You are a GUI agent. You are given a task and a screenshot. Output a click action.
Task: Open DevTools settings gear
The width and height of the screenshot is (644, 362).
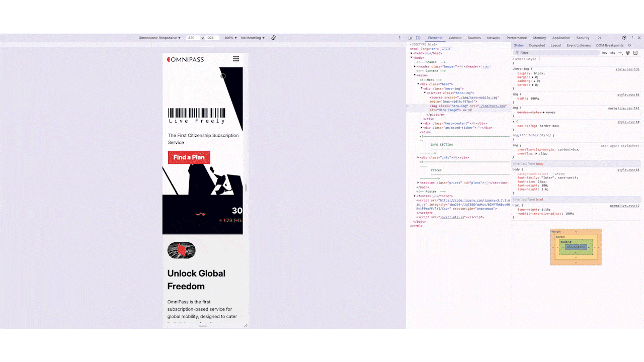pos(624,38)
